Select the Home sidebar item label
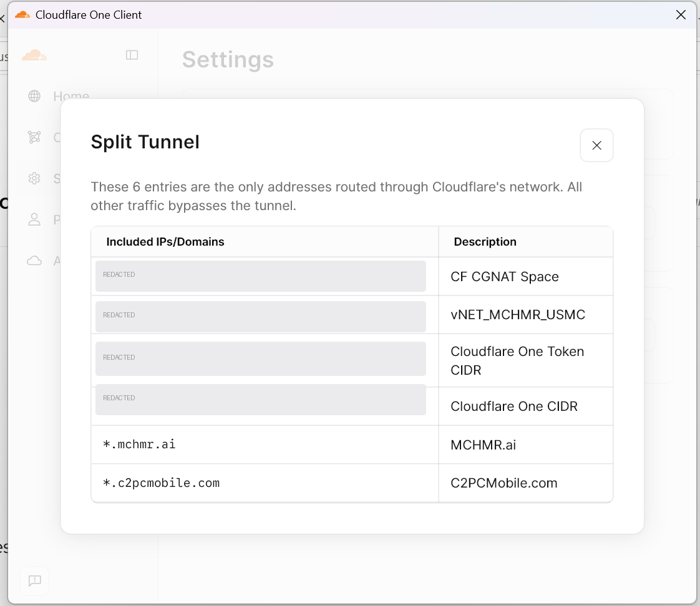 71,96
